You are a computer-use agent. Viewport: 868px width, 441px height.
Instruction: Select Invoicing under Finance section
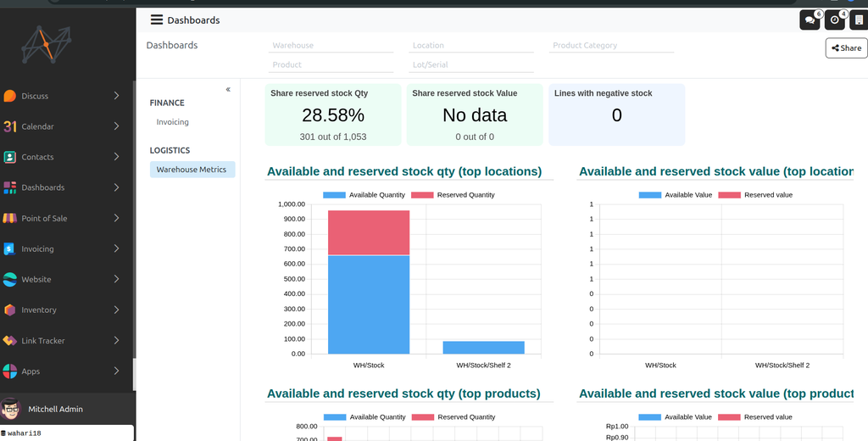click(173, 122)
